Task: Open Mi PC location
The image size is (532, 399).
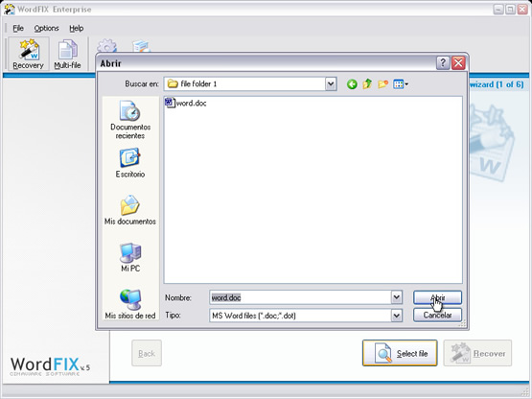Action: pos(130,257)
